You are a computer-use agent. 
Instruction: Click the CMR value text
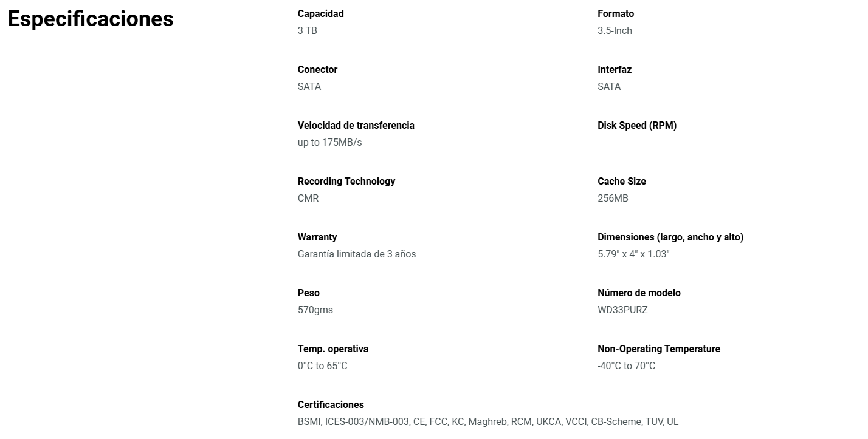click(x=308, y=198)
